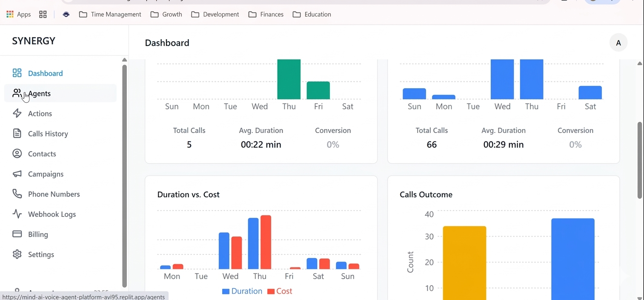Click the Billing credit card icon
Image resolution: width=644 pixels, height=300 pixels.
pos(17,234)
